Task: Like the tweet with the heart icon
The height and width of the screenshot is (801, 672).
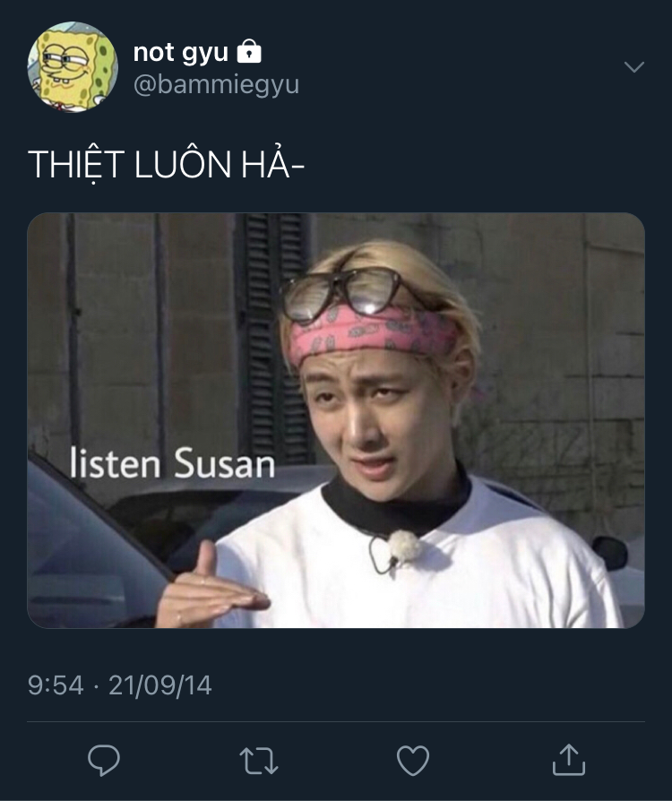Action: click(413, 761)
